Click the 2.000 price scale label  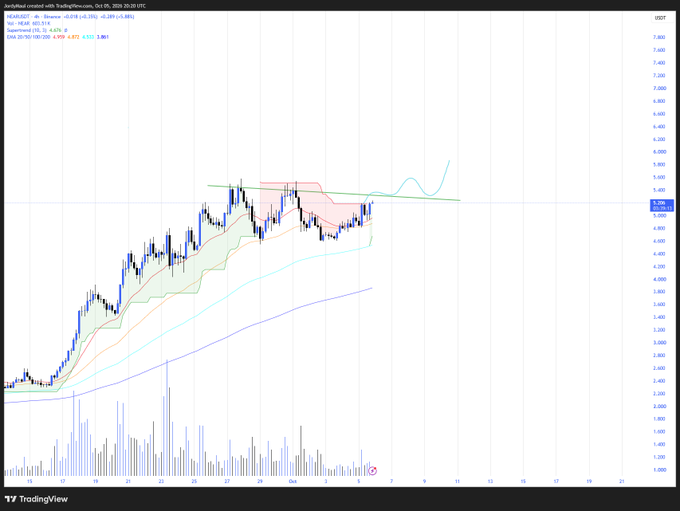coord(659,406)
